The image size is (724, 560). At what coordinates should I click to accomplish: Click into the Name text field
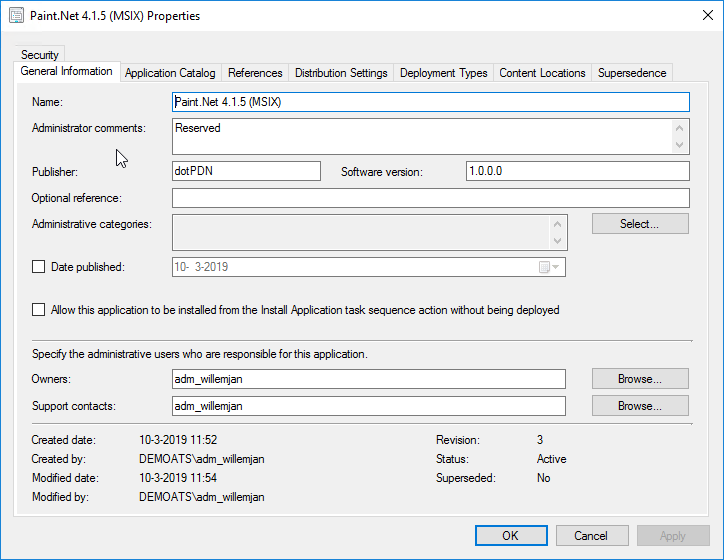(x=430, y=102)
